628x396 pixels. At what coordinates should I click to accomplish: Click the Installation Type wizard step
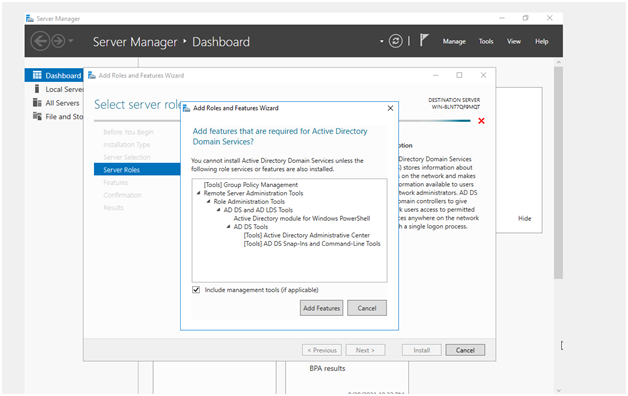coord(127,145)
